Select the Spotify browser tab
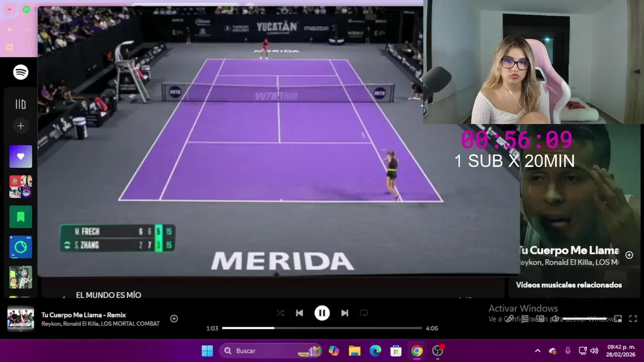644x362 pixels. coord(27,9)
